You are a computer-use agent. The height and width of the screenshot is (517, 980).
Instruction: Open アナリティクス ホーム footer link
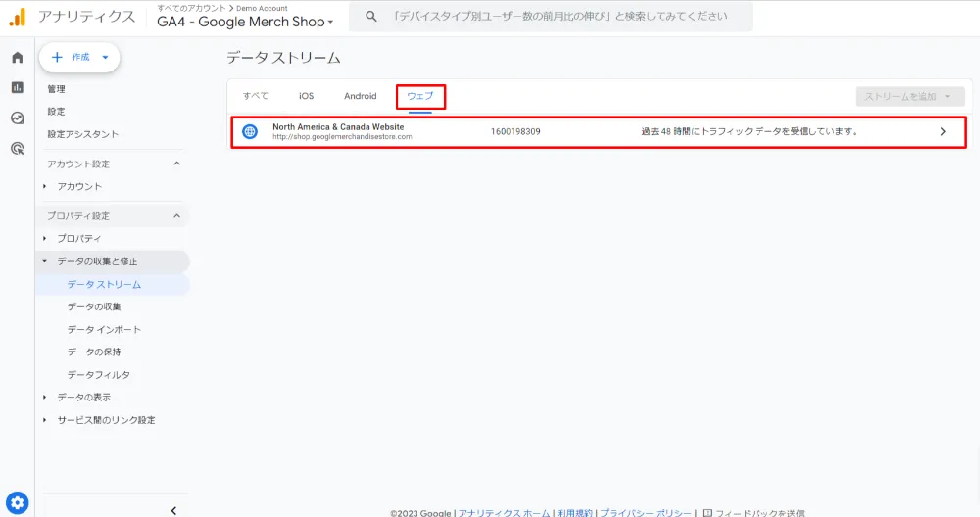[505, 513]
